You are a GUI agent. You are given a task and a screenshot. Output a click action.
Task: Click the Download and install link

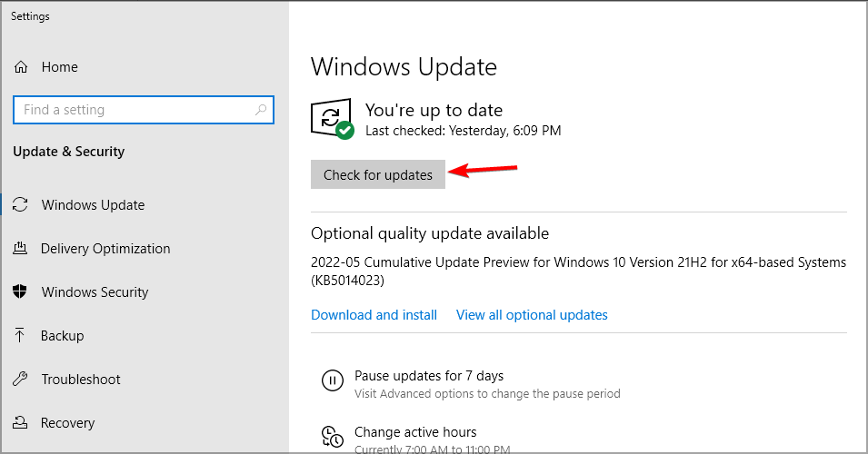pos(374,315)
